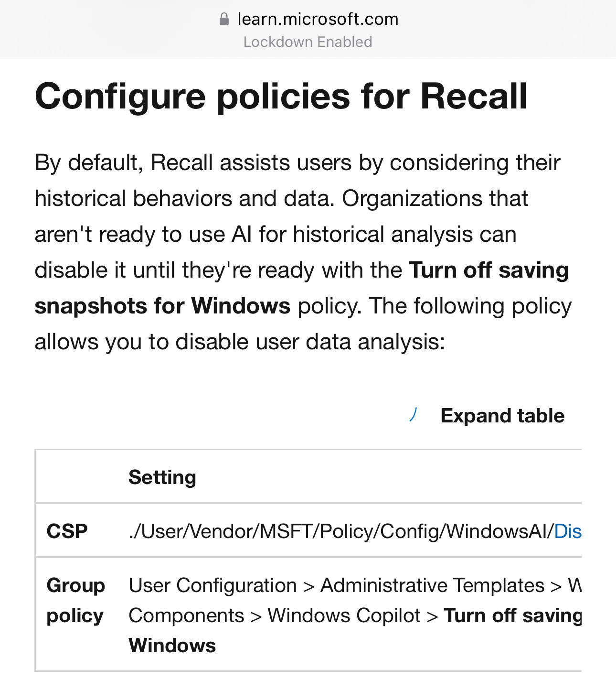Click the bold Windows text ending the table
Image resolution: width=616 pixels, height=690 pixels.
coord(172,646)
